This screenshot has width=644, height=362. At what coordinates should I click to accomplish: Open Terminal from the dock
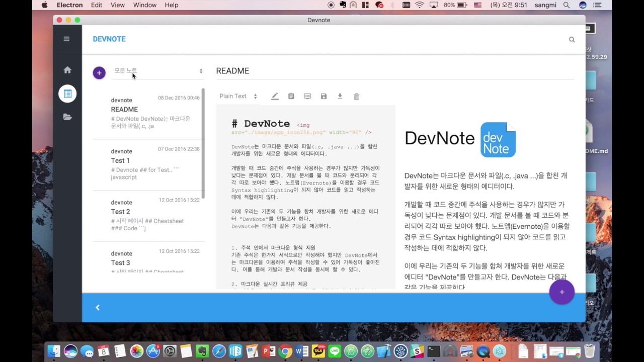pos(434,351)
